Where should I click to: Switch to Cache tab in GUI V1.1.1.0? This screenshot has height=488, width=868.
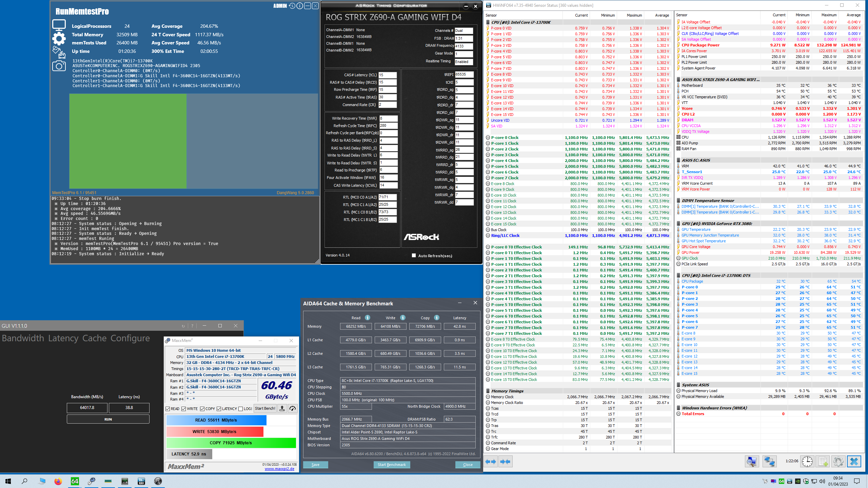pos(95,338)
